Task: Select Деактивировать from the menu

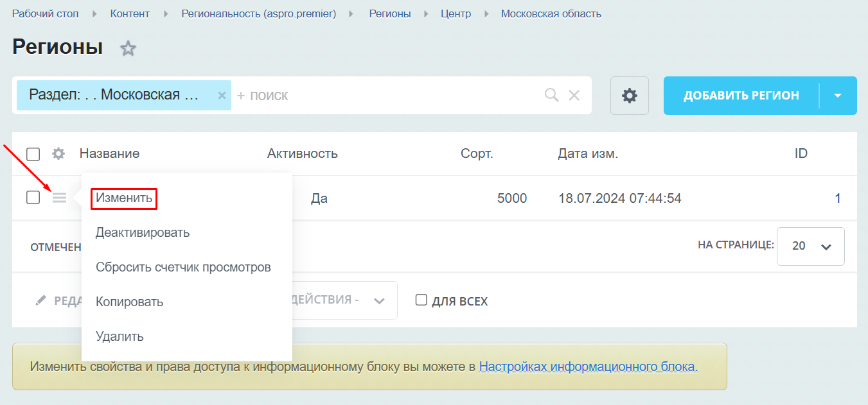Action: [143, 232]
